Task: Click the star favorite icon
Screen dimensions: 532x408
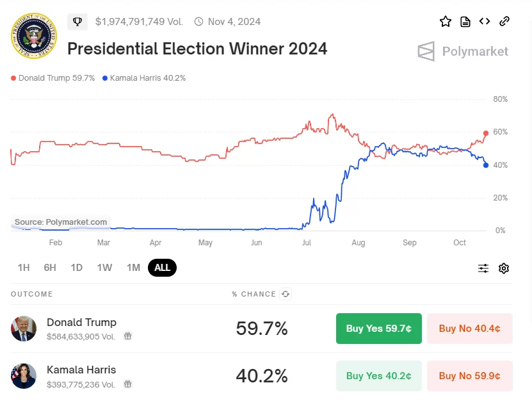Action: (x=446, y=22)
